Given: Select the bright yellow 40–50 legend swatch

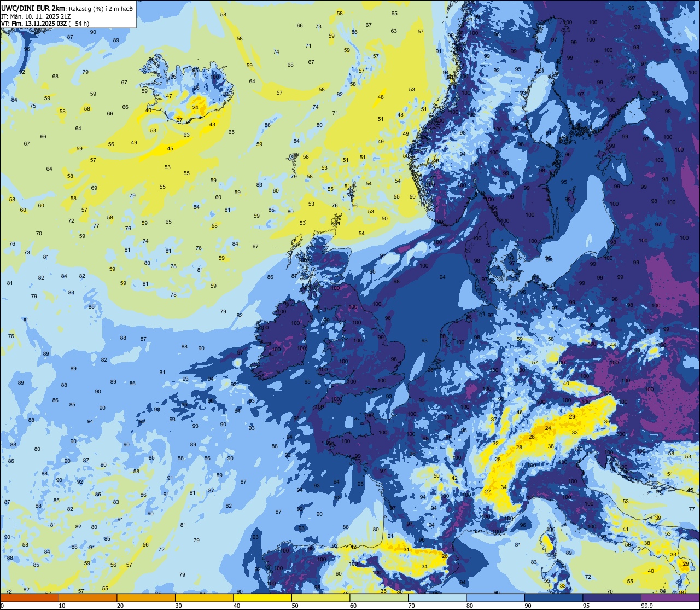Looking at the screenshot, I should tap(262, 597).
